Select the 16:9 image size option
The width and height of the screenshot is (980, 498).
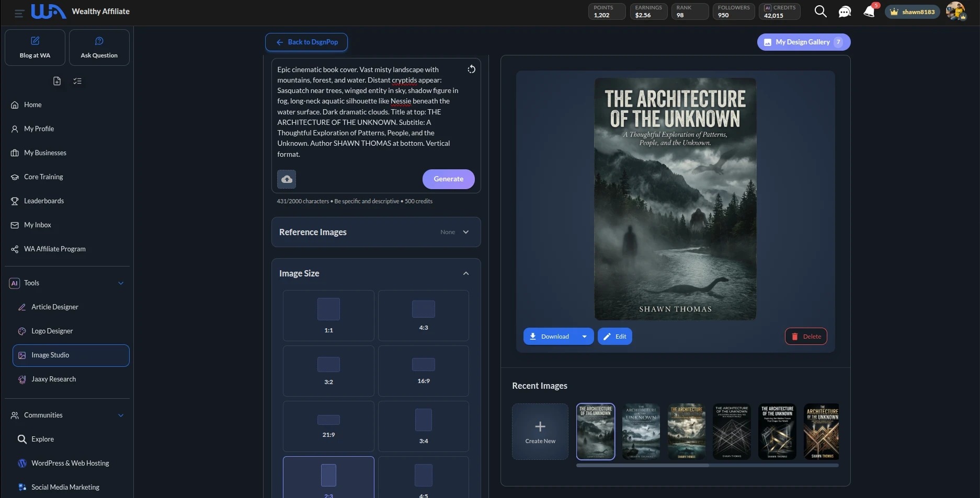423,370
